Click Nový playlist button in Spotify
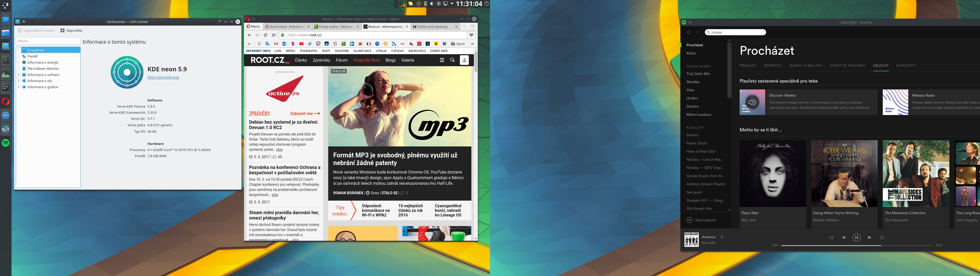Screen dimensions: 980x276 pyautogui.click(x=701, y=220)
